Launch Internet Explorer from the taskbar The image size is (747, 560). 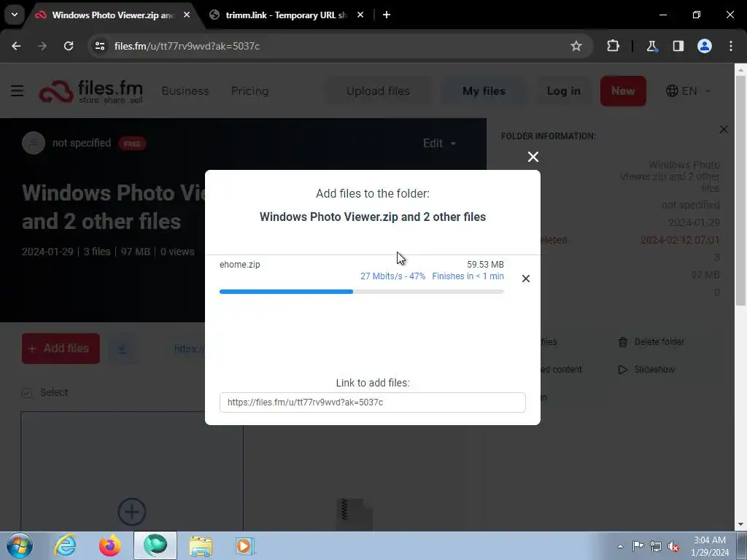65,545
